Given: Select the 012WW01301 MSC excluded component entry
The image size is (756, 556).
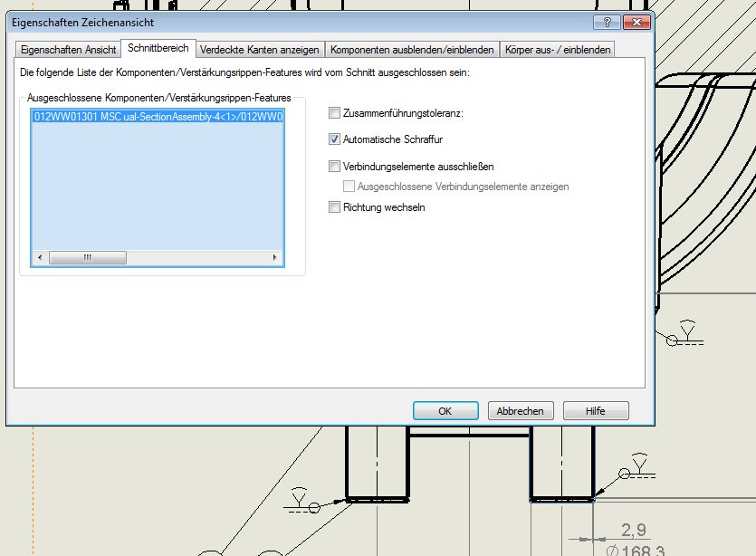Looking at the screenshot, I should 158,117.
